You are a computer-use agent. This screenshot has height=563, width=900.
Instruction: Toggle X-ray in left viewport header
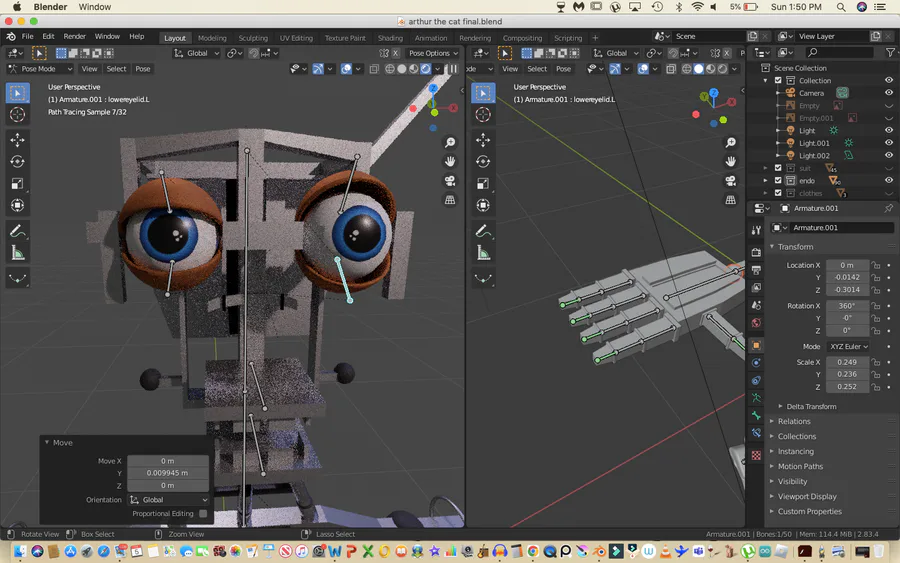click(374, 69)
